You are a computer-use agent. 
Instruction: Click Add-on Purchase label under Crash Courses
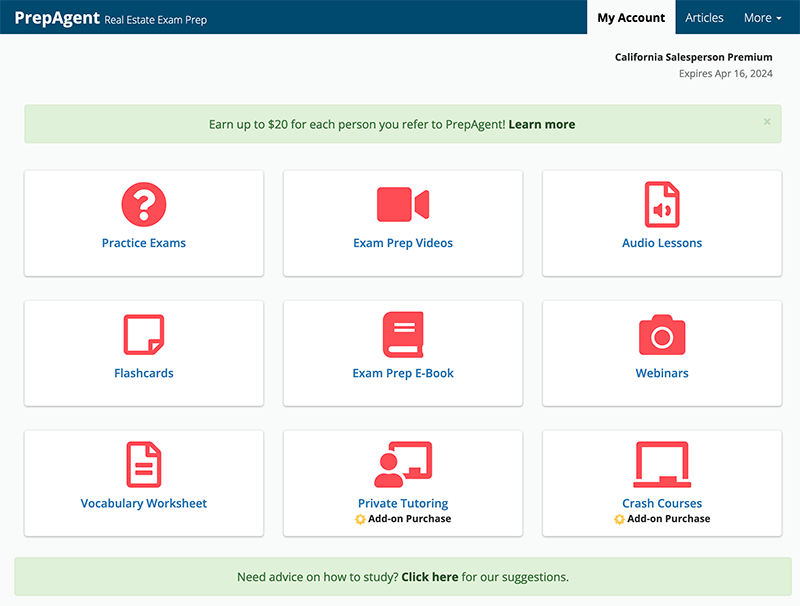(x=668, y=519)
